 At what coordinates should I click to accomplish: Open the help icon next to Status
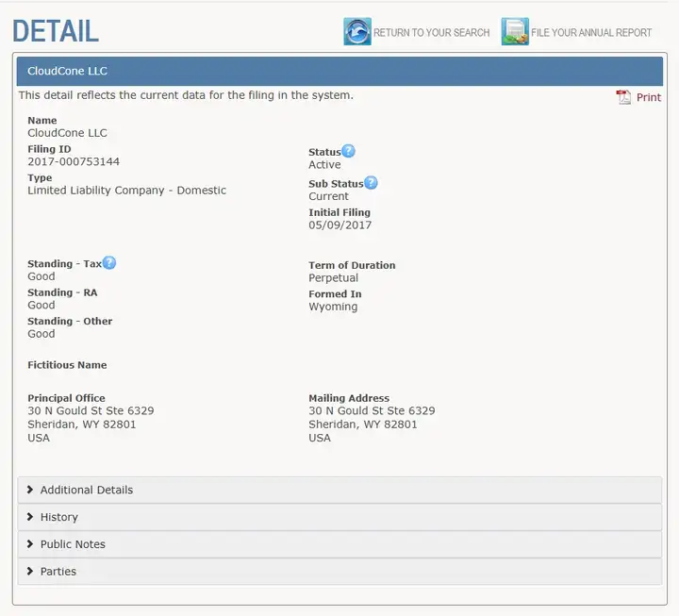[348, 151]
